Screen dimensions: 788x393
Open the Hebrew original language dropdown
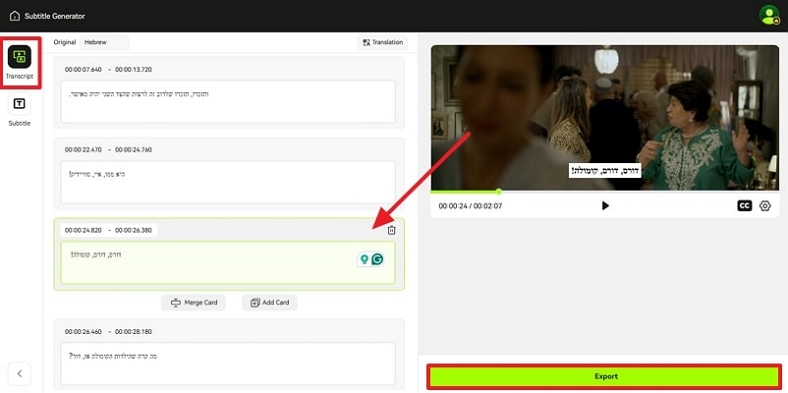[x=105, y=43]
